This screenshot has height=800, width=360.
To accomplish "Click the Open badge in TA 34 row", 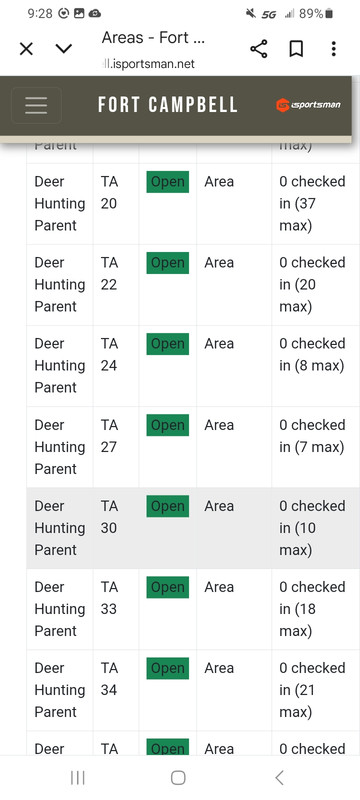I will 168,668.
